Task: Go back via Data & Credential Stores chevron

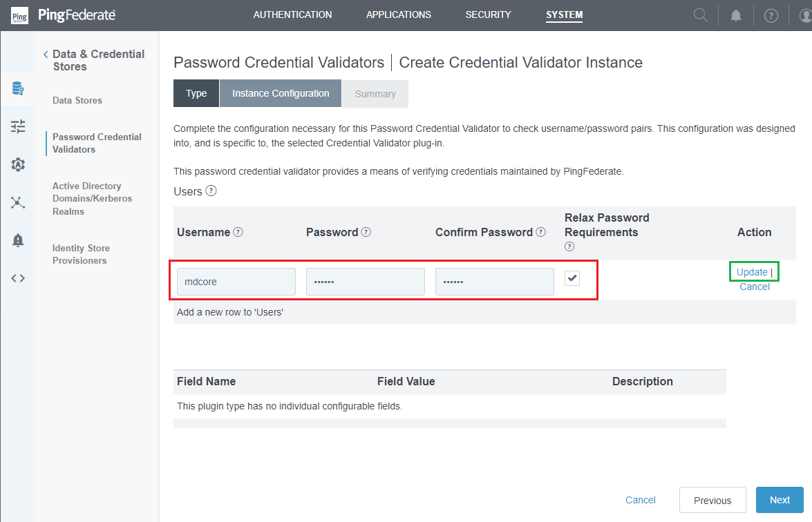Action: click(x=46, y=55)
